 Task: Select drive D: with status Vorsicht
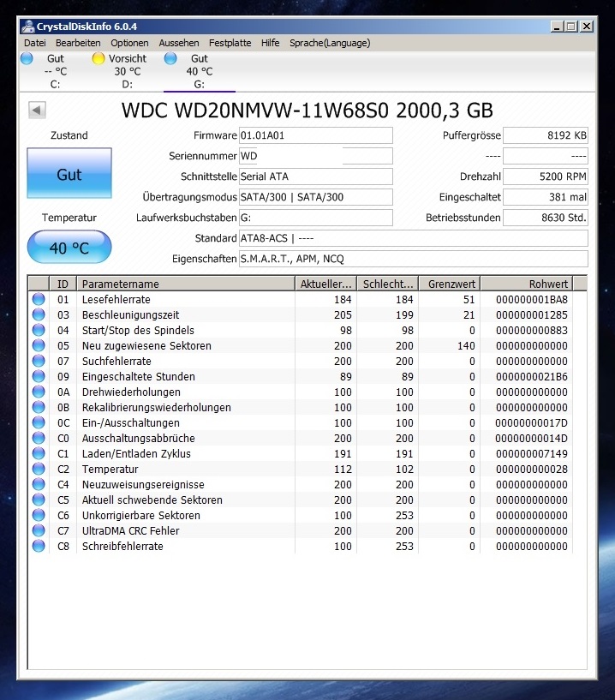(127, 71)
